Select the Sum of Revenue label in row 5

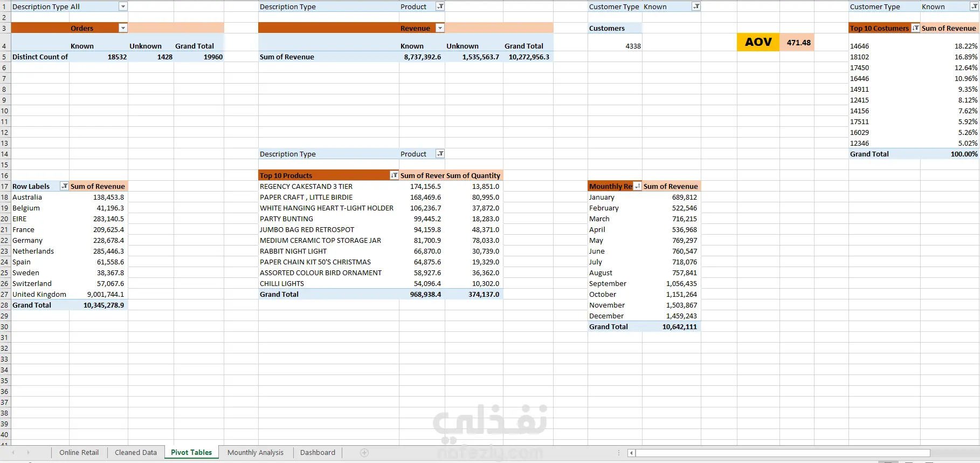click(329, 57)
